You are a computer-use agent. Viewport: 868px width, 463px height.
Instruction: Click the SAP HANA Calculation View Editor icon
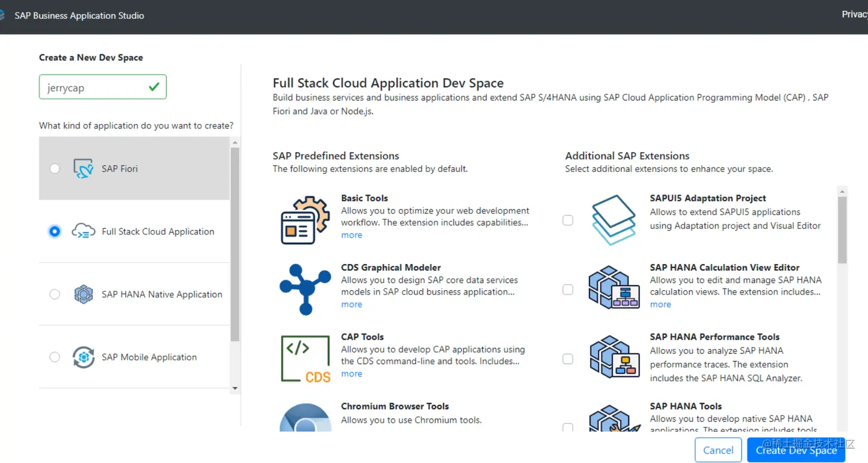point(614,287)
